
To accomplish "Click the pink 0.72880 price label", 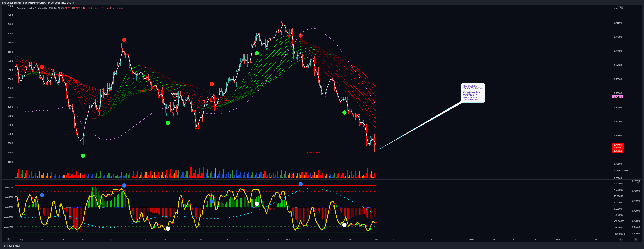I will click(617, 97).
